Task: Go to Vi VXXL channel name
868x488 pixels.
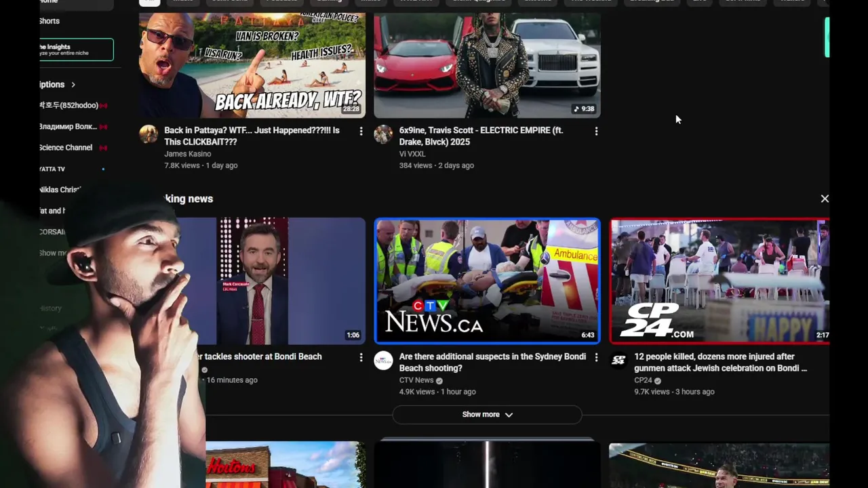Action: pos(412,154)
